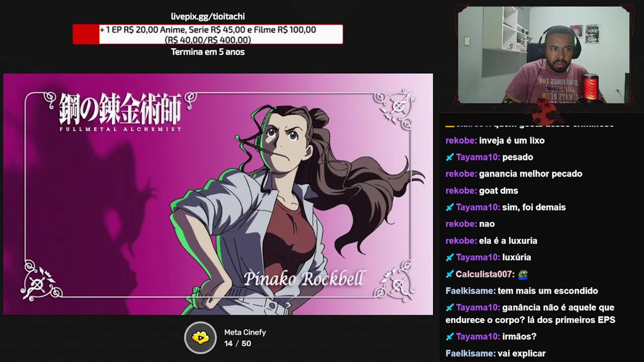Image resolution: width=644 pixels, height=362 pixels.
Task: Click the Fullmetal Alchemist Japanese title logo
Action: pos(120,112)
